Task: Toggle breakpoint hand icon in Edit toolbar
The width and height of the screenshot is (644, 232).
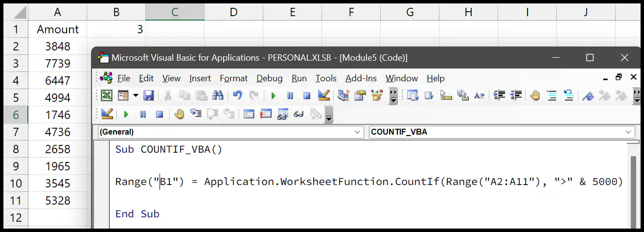Action: tap(535, 96)
